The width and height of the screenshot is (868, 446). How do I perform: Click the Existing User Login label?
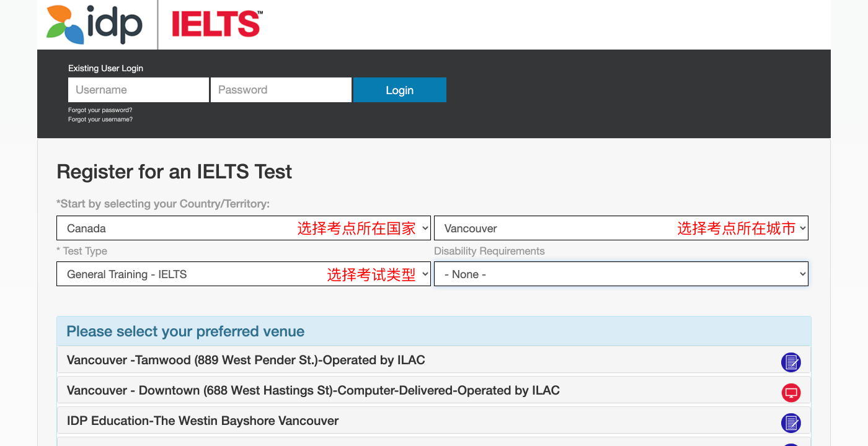click(x=105, y=68)
